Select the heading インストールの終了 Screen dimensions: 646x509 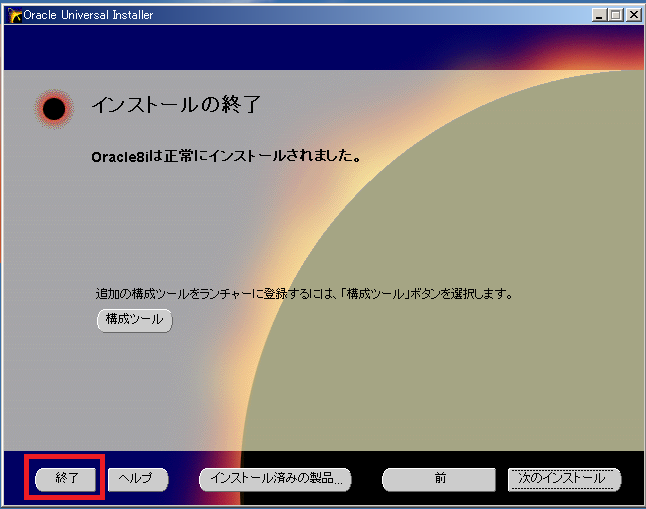tap(176, 104)
